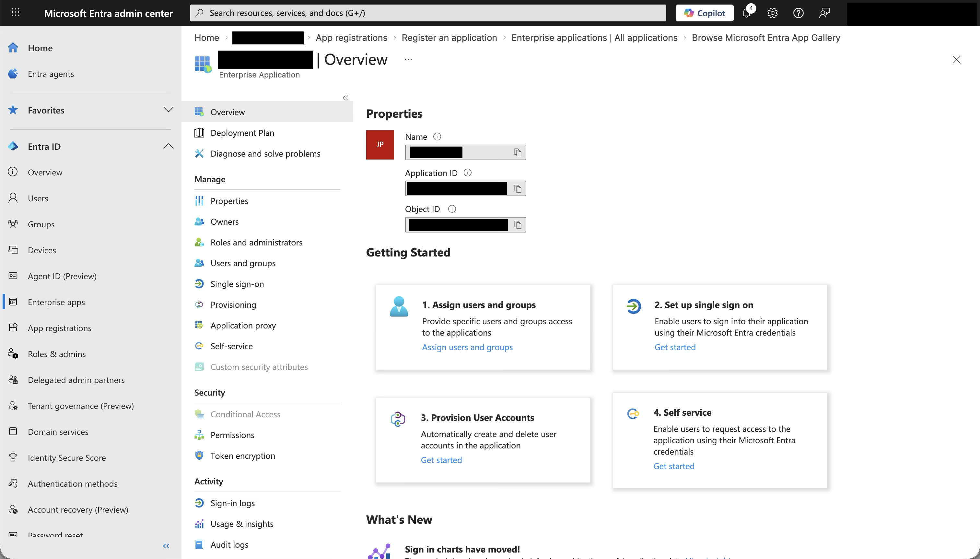Image resolution: width=980 pixels, height=559 pixels.
Task: Open Agent ID (Preview) page
Action: tap(62, 276)
